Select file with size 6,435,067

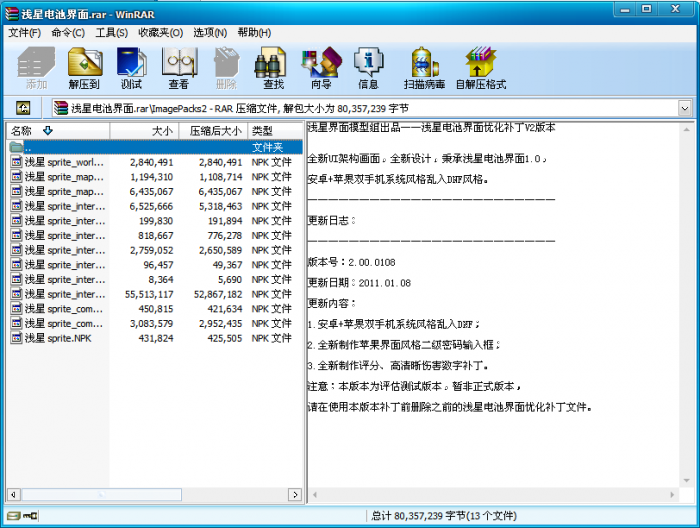point(155,191)
